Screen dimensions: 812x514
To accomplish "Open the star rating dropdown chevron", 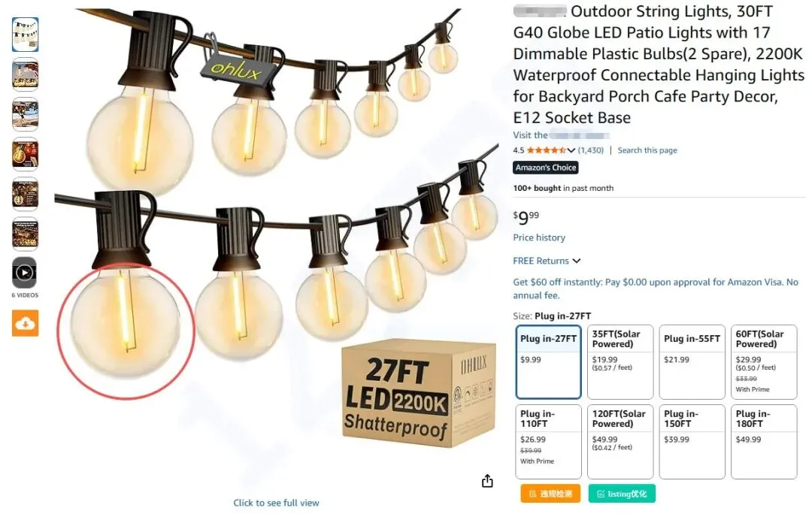I will click(571, 150).
